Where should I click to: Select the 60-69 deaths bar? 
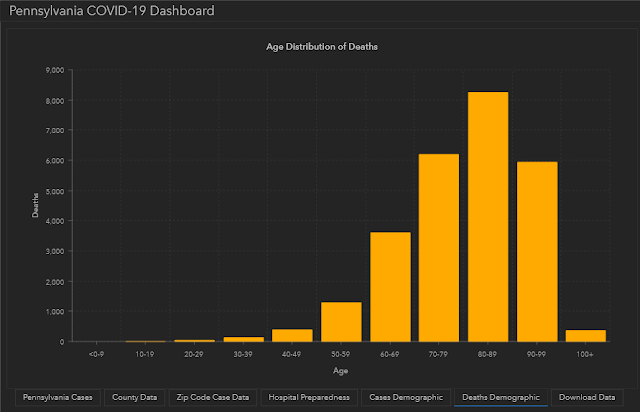[x=390, y=287]
